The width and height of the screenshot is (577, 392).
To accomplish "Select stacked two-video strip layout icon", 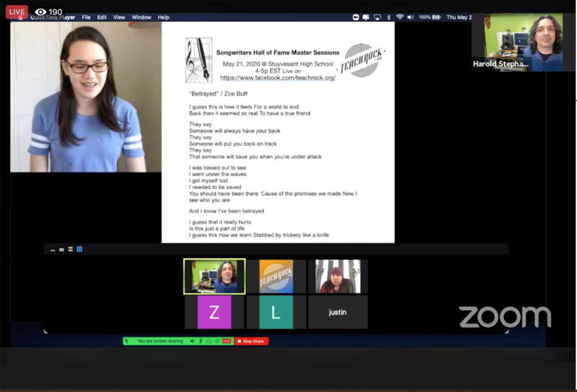I will click(x=71, y=249).
